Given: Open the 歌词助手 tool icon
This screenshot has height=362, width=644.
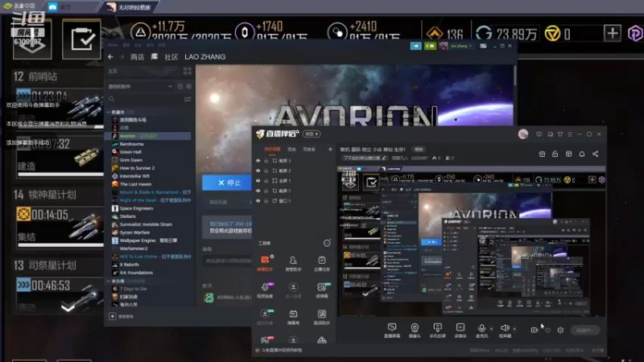Looking at the screenshot, I should pyautogui.click(x=321, y=317).
